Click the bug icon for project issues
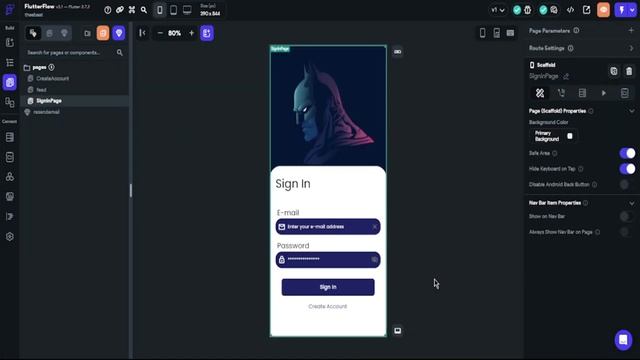 pos(528,10)
